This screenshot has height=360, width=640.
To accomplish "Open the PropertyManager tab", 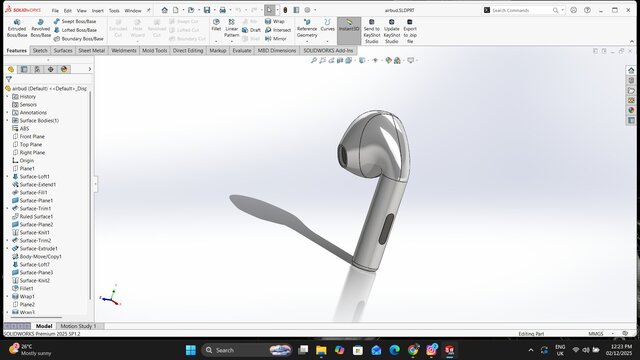I will [24, 69].
